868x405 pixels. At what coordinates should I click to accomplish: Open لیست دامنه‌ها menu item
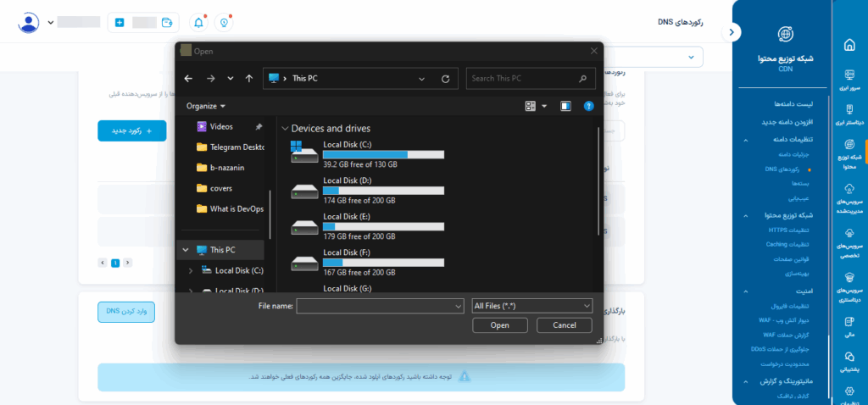[793, 104]
